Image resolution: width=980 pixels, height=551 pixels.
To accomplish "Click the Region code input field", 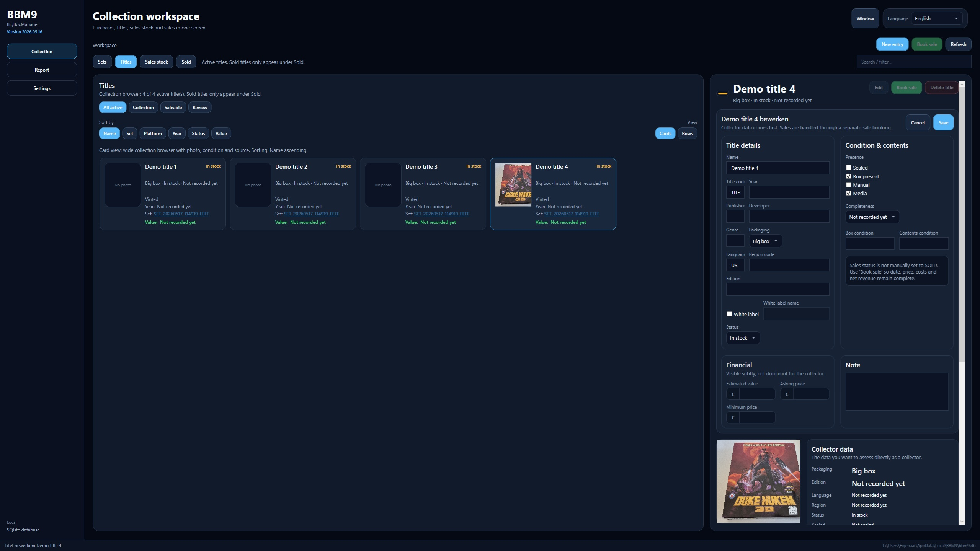I will coord(789,265).
